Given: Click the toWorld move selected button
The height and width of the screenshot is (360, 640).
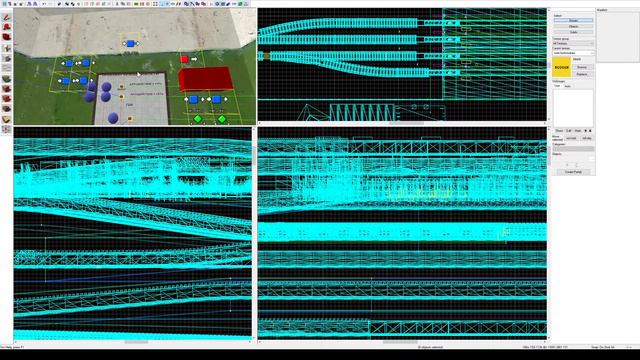Looking at the screenshot, I should click(571, 138).
